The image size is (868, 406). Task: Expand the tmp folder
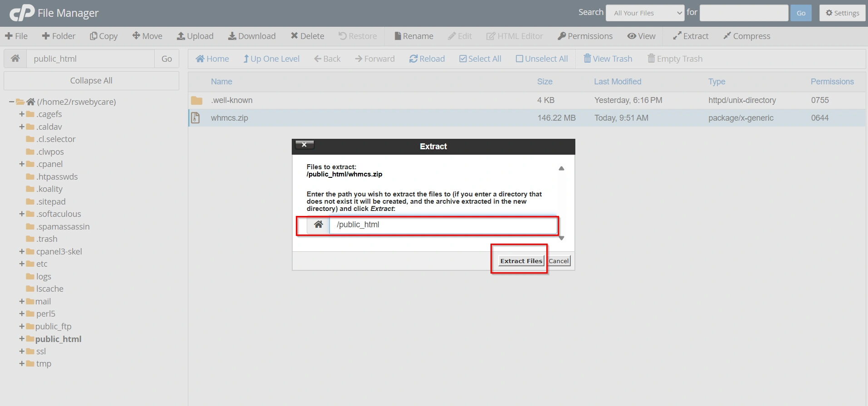point(21,363)
